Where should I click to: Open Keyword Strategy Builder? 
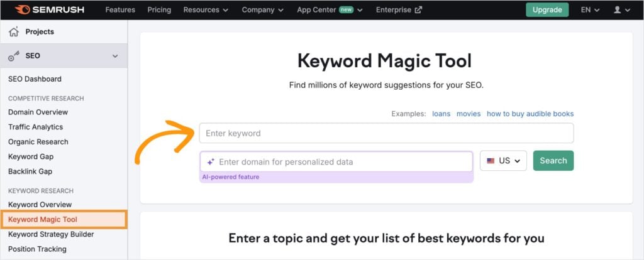51,234
